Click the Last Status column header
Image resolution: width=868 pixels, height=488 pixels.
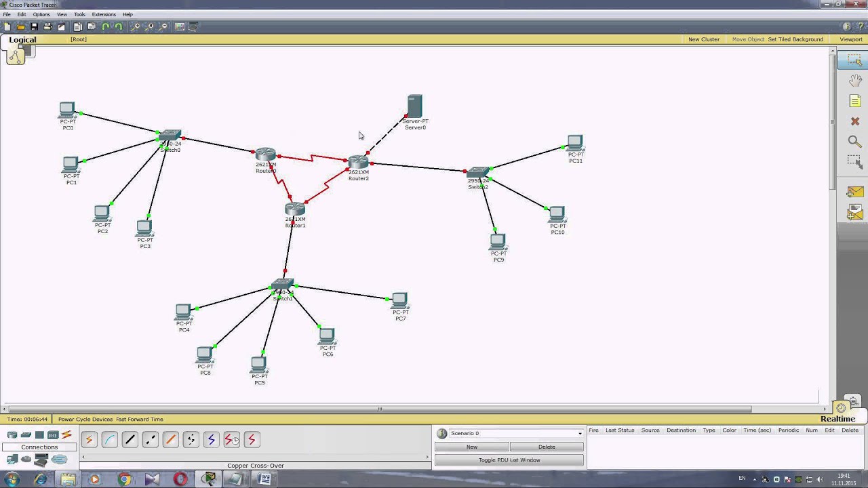tap(620, 430)
